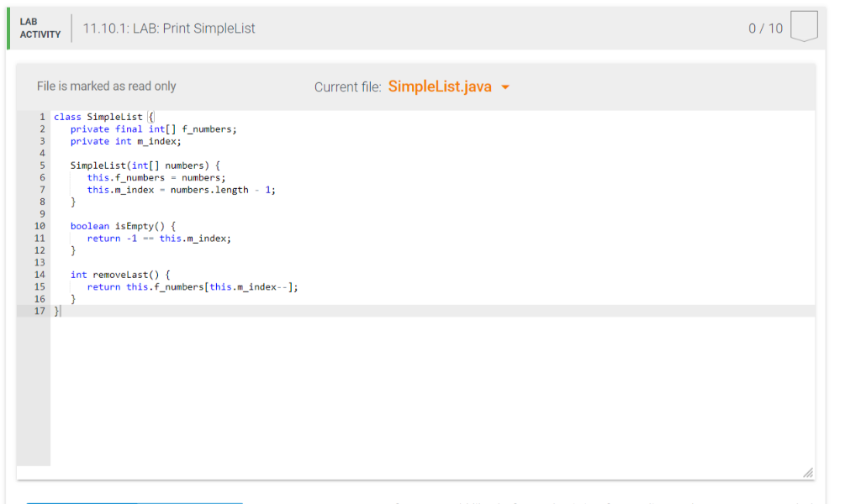Click code line 'this.m_index = numbers.length - 1;'
The image size is (861, 504).
click(182, 190)
